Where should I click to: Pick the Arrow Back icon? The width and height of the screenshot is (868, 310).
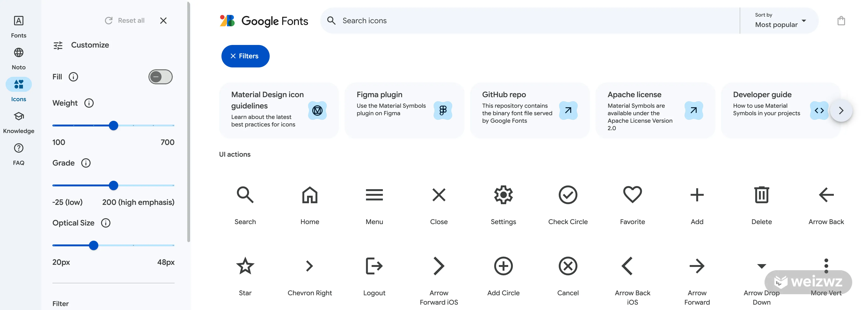pos(826,195)
